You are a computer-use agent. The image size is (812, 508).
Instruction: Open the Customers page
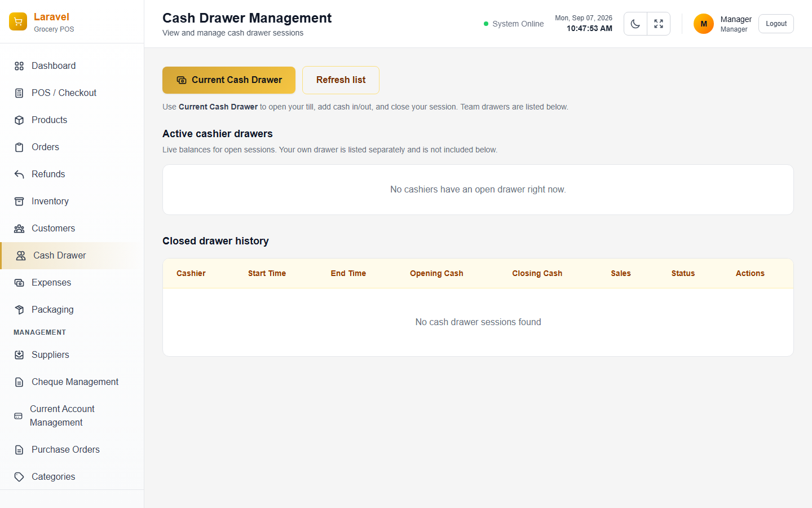72,229
